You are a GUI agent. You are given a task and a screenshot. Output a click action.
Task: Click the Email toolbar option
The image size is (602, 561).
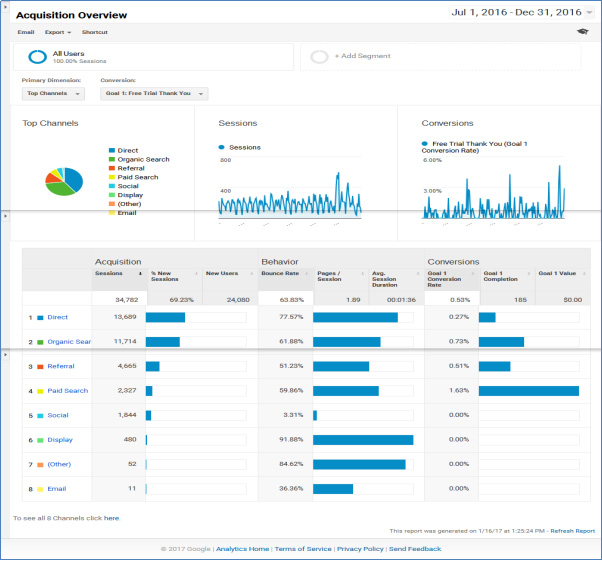tap(25, 32)
